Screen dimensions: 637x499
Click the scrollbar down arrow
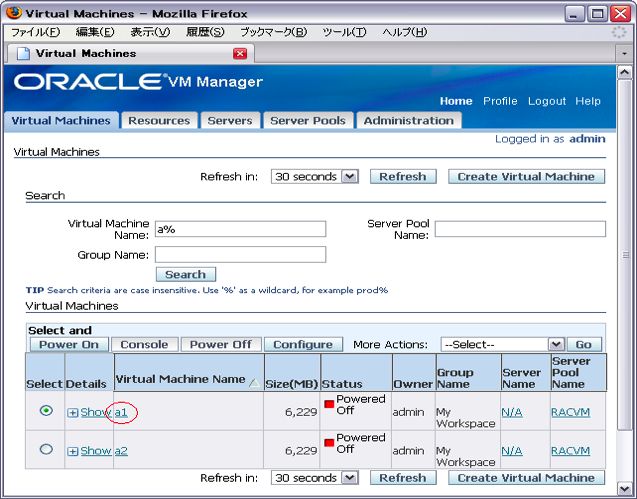624,488
